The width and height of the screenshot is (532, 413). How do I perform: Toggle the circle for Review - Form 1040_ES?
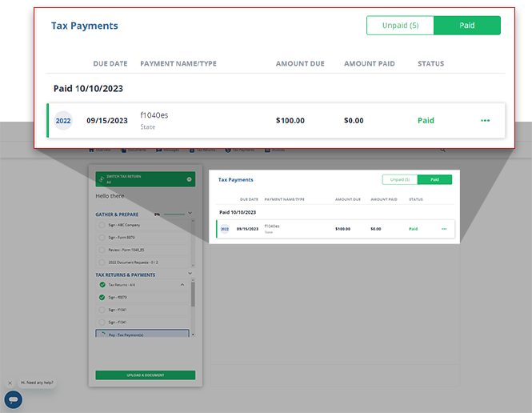point(102,250)
